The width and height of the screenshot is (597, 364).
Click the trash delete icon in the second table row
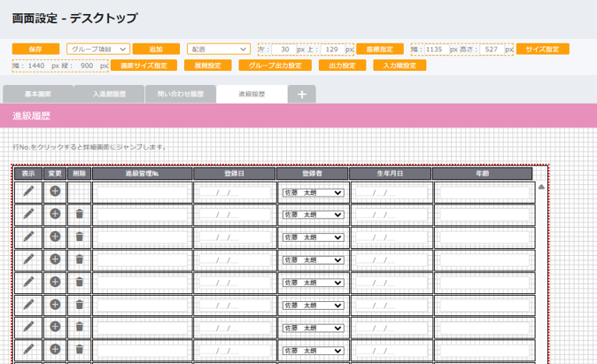(x=79, y=213)
